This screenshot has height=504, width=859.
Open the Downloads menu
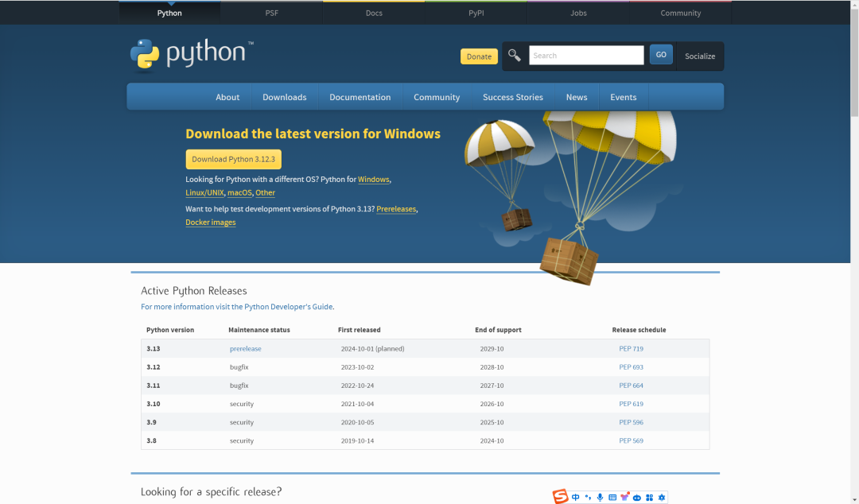[284, 97]
